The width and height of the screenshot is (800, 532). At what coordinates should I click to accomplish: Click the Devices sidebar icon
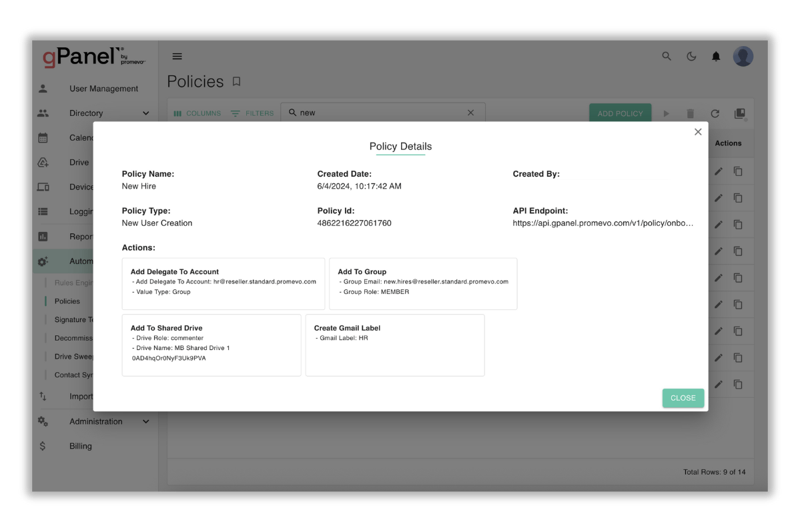(43, 187)
